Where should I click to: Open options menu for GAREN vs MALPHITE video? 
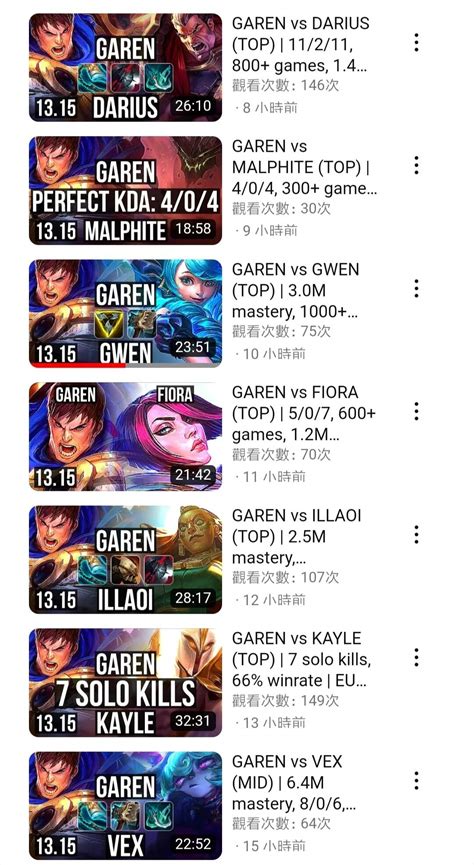click(x=416, y=165)
